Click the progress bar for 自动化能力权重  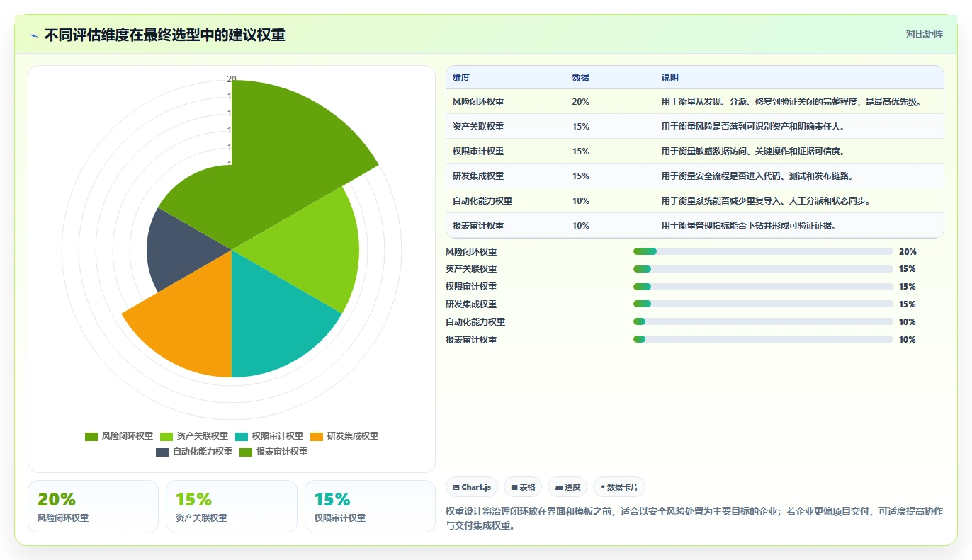pyautogui.click(x=763, y=322)
